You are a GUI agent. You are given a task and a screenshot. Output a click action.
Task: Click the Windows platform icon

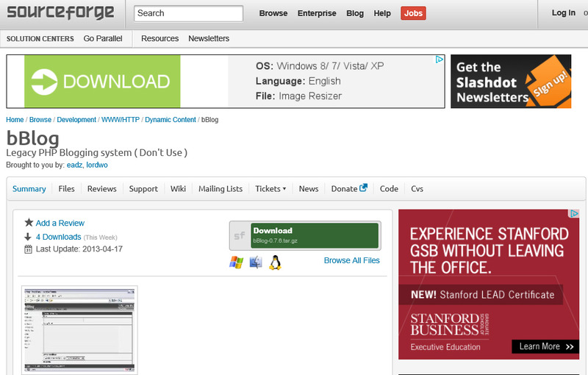click(x=236, y=262)
